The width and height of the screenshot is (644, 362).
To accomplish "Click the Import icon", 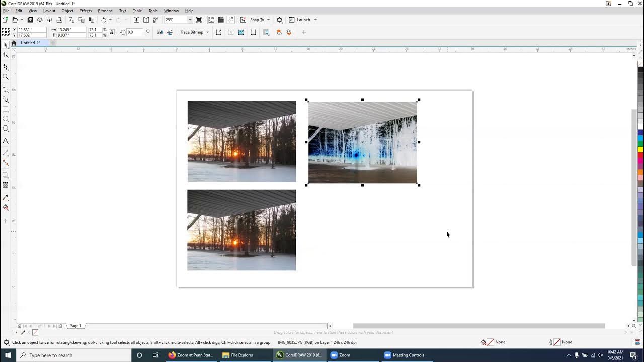I will [136, 20].
